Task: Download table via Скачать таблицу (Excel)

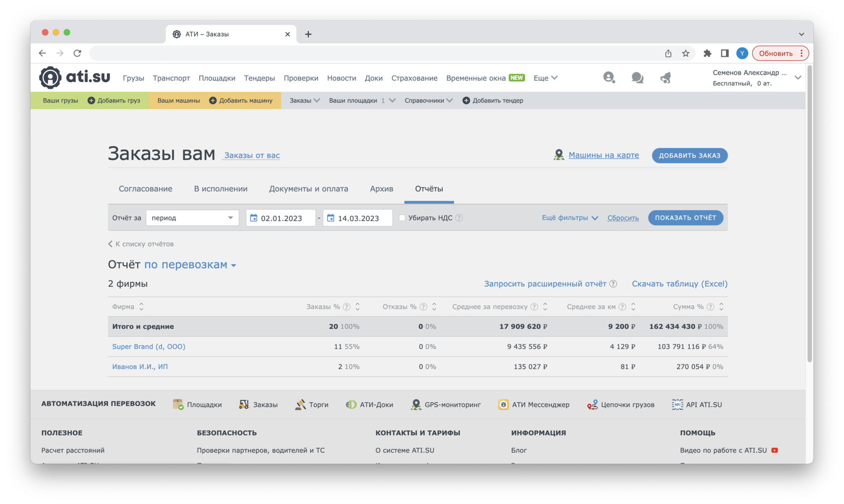Action: coord(680,284)
